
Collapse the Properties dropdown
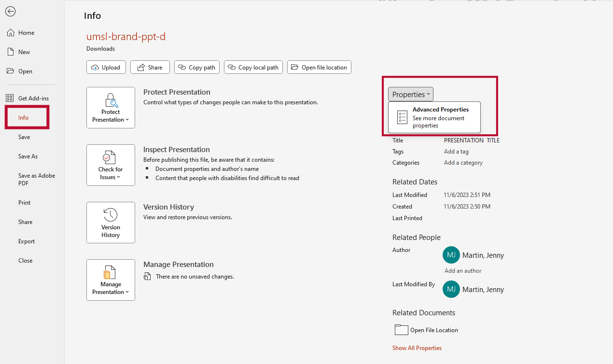coord(410,95)
